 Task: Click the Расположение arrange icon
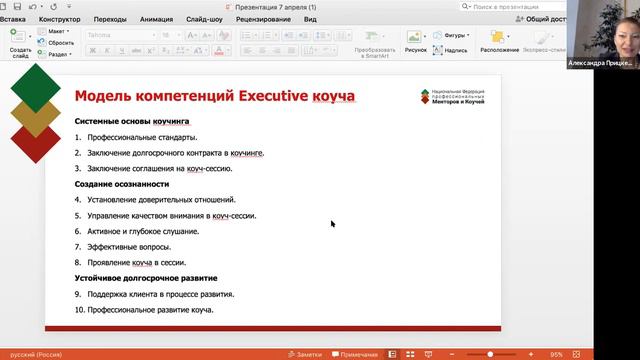tap(498, 37)
